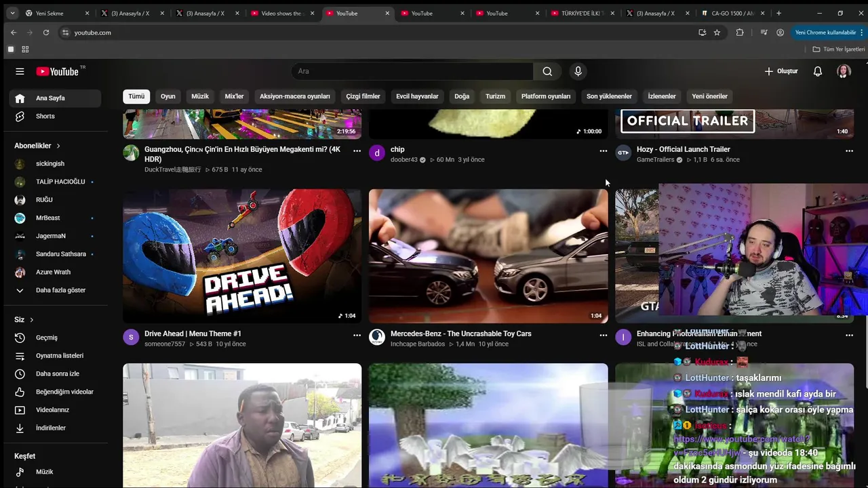Viewport: 868px width, 488px height.
Task: Select the Oyun filter chip
Action: pos(168,96)
